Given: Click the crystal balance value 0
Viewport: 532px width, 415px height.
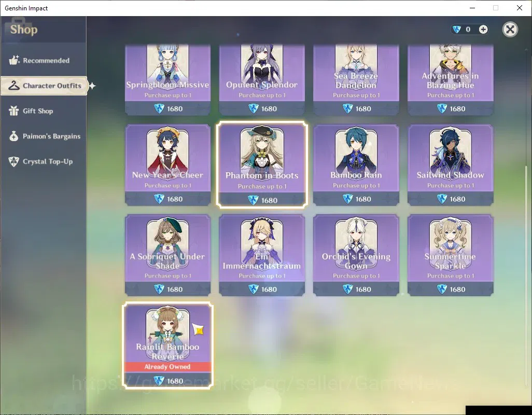Looking at the screenshot, I should tap(468, 30).
